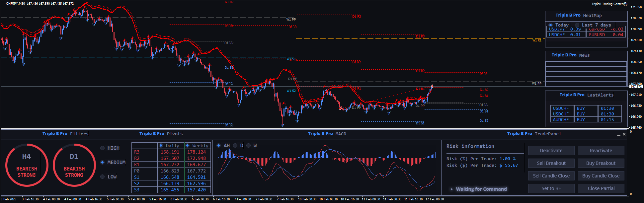Switch the MACD to the D timeframe
The width and height of the screenshot is (644, 203).
pyautogui.click(x=235, y=146)
